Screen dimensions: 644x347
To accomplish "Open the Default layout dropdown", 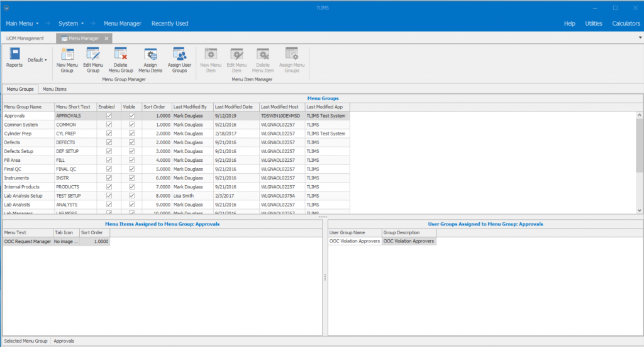I will click(37, 60).
